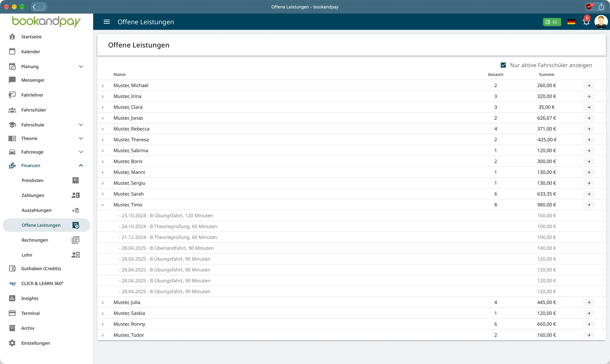Click the Startseite home icon

pyautogui.click(x=12, y=37)
